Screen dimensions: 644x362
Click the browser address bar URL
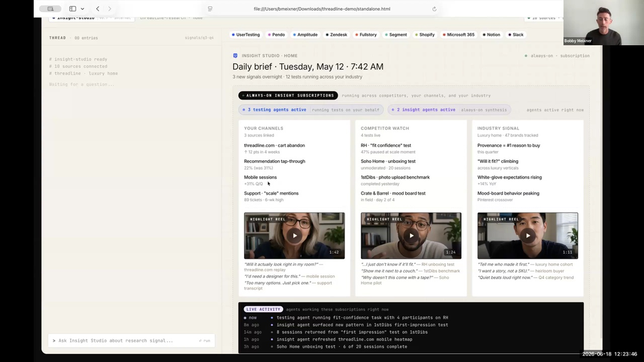tap(322, 9)
